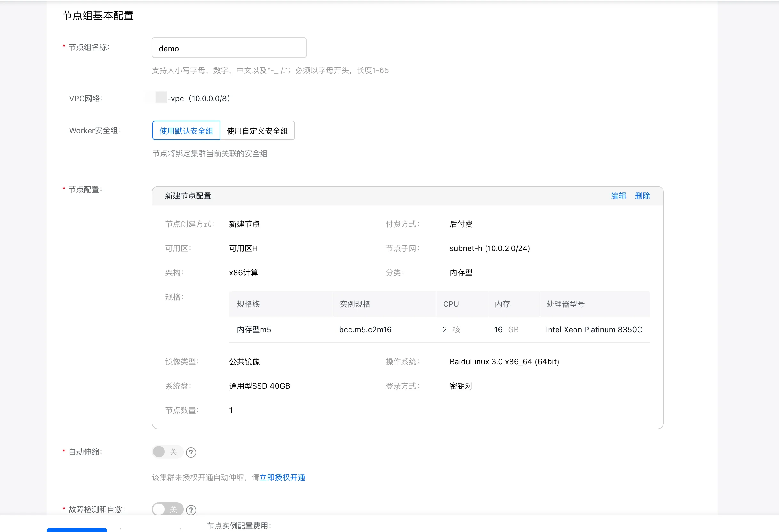This screenshot has width=779, height=532.
Task: Click the white secondary button at bottom
Action: 150,530
